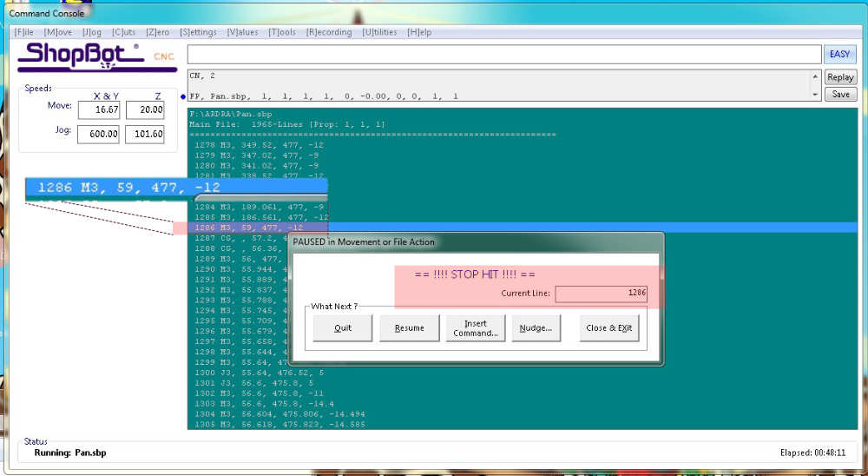Click the Insert Command... button

(476, 328)
